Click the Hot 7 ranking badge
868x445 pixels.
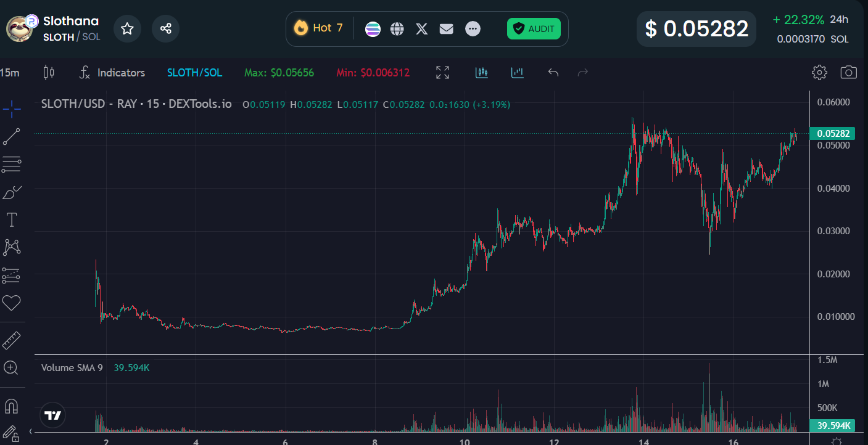(318, 28)
